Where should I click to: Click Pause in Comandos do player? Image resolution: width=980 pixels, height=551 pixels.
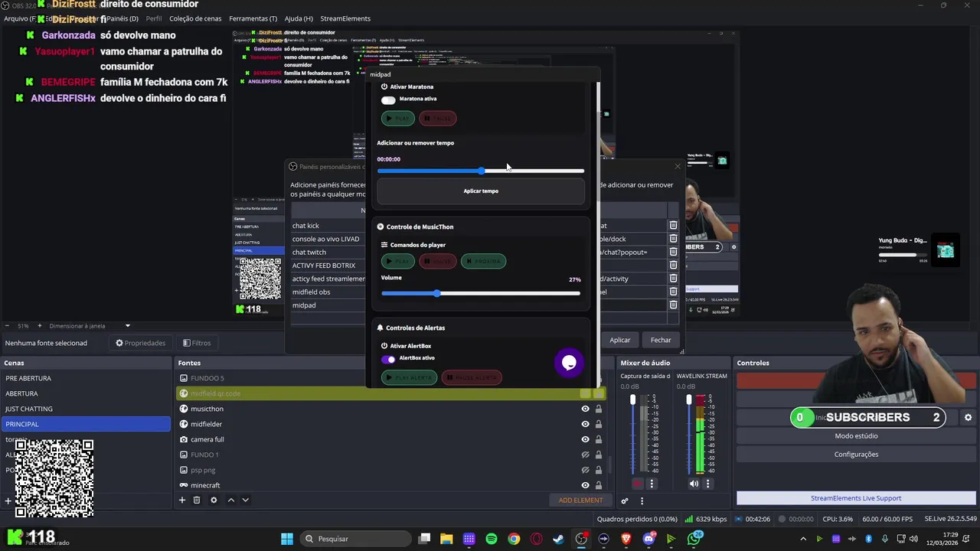438,262
